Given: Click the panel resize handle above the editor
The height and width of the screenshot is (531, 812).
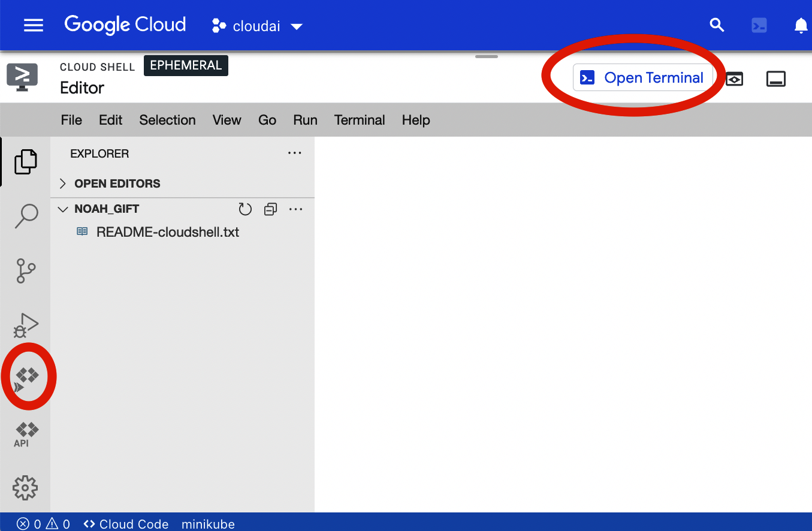Looking at the screenshot, I should tap(487, 57).
